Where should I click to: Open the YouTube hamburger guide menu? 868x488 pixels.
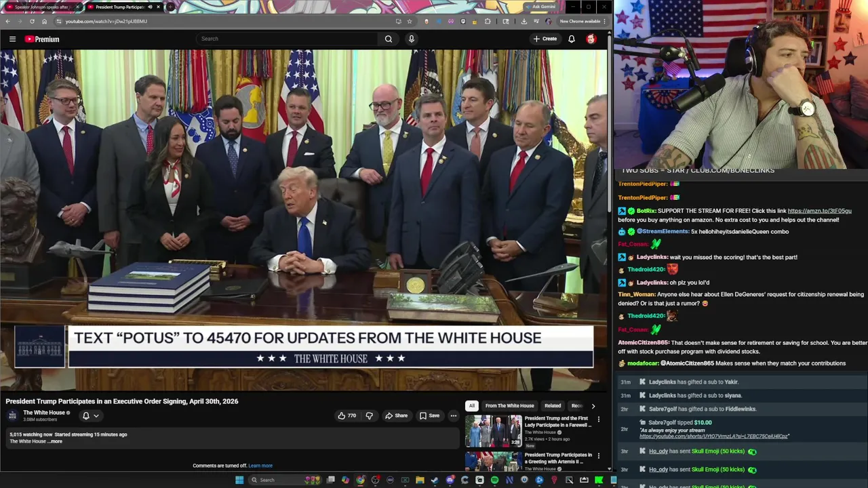tap(12, 39)
